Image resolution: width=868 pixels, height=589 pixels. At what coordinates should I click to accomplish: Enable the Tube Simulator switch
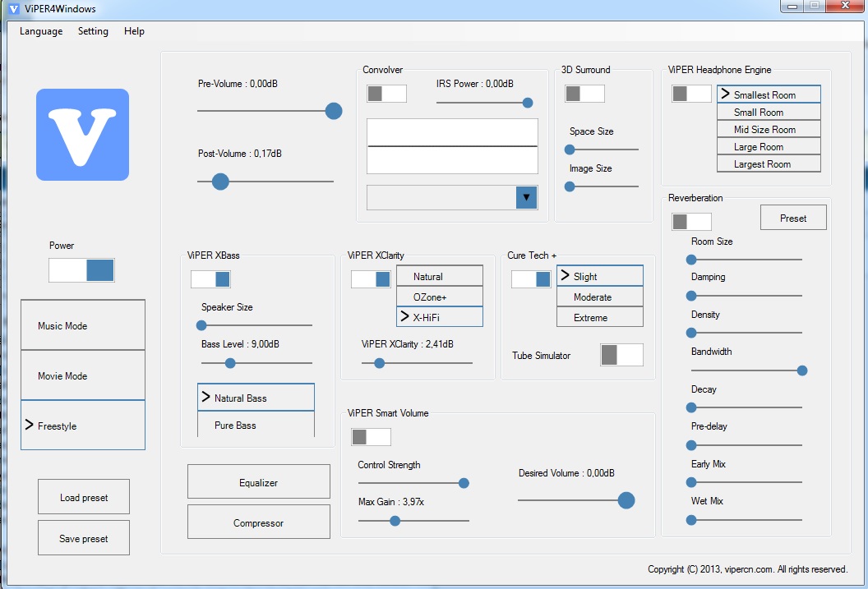pyautogui.click(x=621, y=355)
